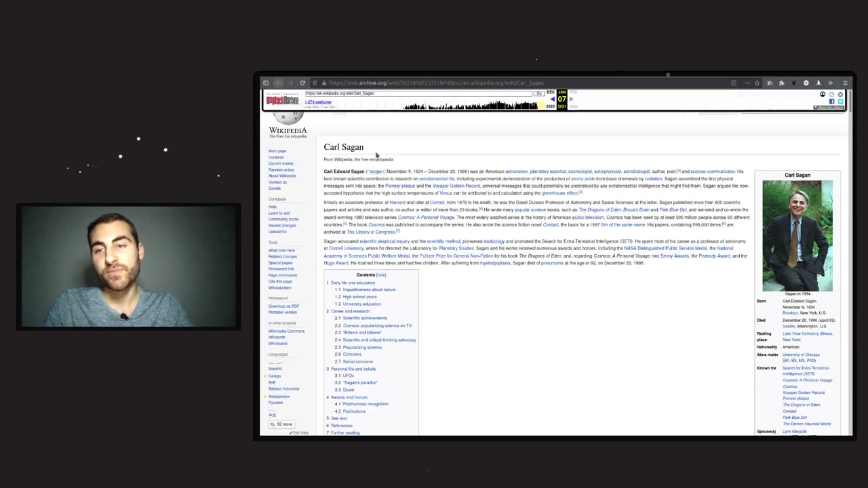Open the 1,274 captures link
Viewport: 868px width, 488px height.
[318, 102]
